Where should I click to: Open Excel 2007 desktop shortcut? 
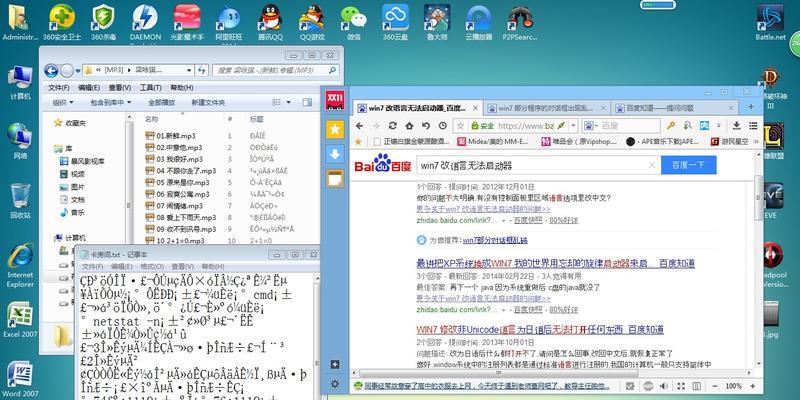20,319
